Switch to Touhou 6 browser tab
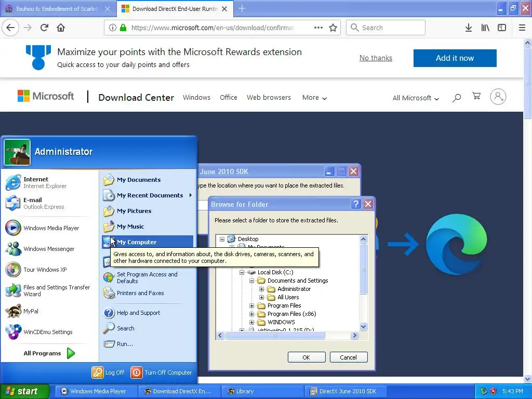This screenshot has width=532, height=399. (x=57, y=9)
